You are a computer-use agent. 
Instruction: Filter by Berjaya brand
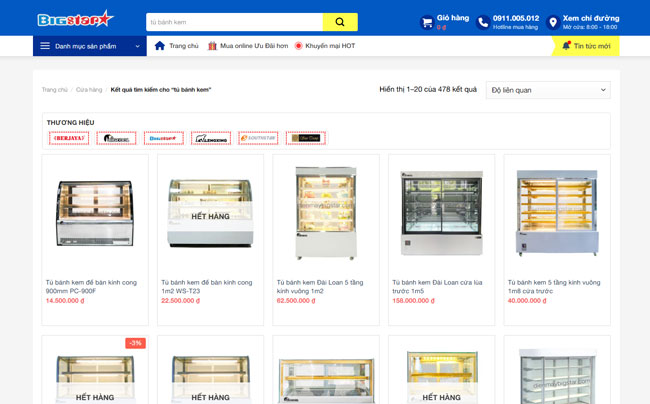[69, 138]
